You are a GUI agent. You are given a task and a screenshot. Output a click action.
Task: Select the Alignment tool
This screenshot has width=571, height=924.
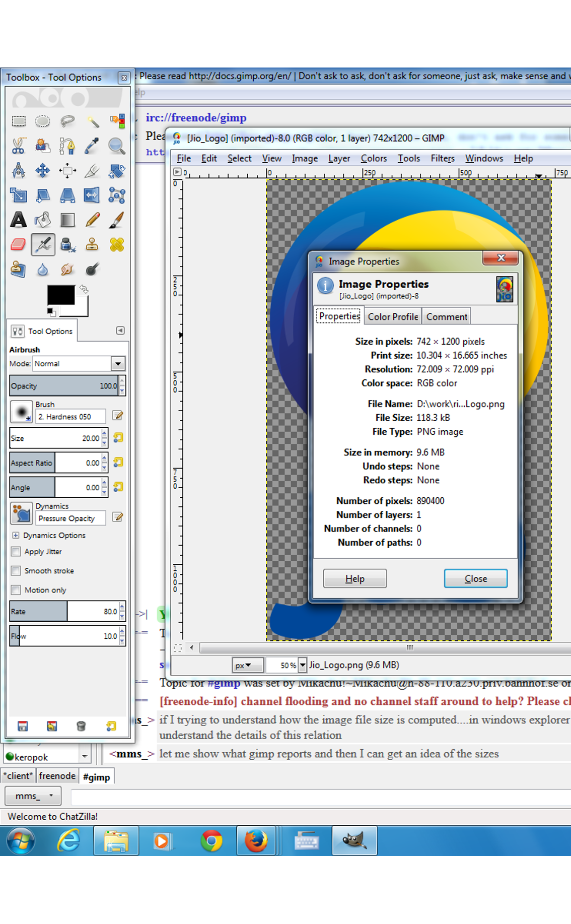pos(67,170)
